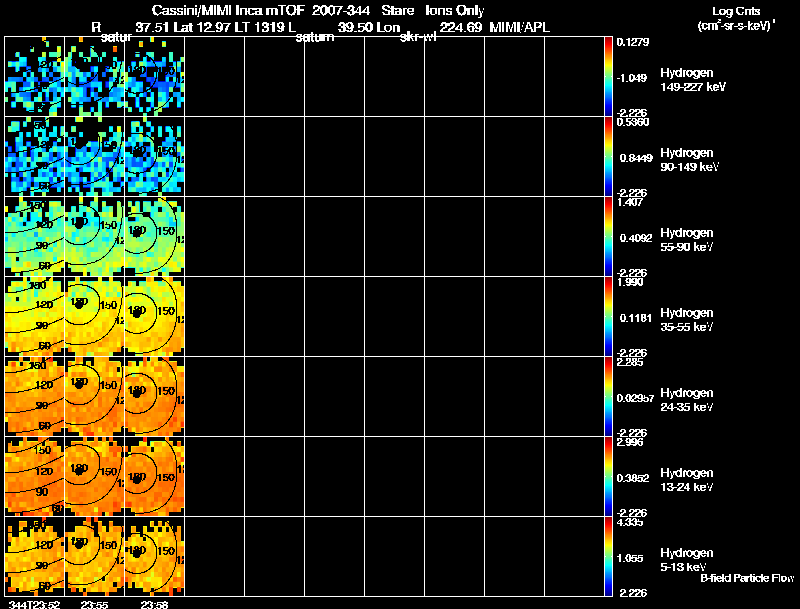Click the color bar beside Hydrogen 35-55 keV
This screenshot has height=609, width=800.
(608, 317)
